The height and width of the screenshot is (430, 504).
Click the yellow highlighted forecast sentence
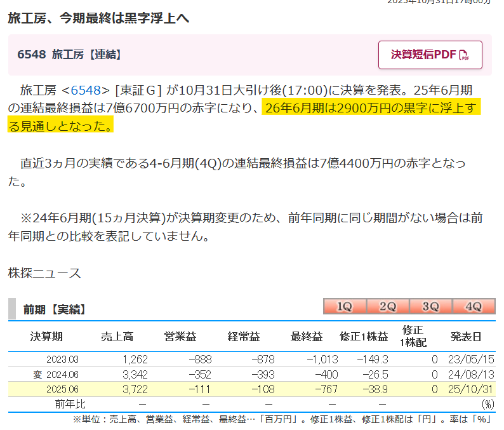pos(371,108)
